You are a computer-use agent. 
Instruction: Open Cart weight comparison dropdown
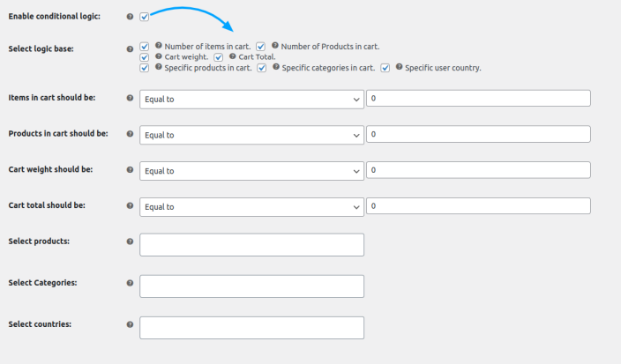251,170
